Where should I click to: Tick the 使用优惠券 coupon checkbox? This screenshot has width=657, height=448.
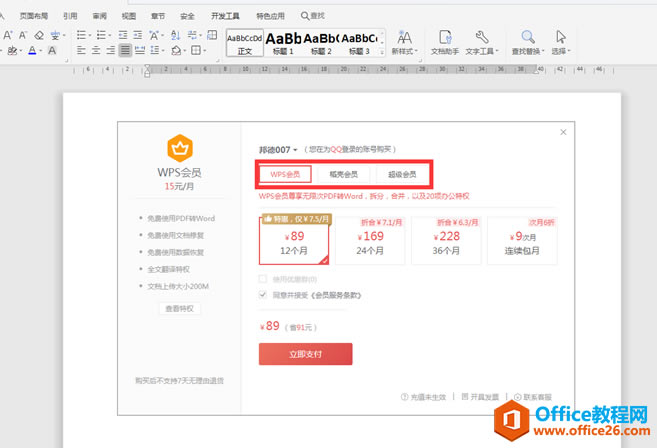(263, 279)
